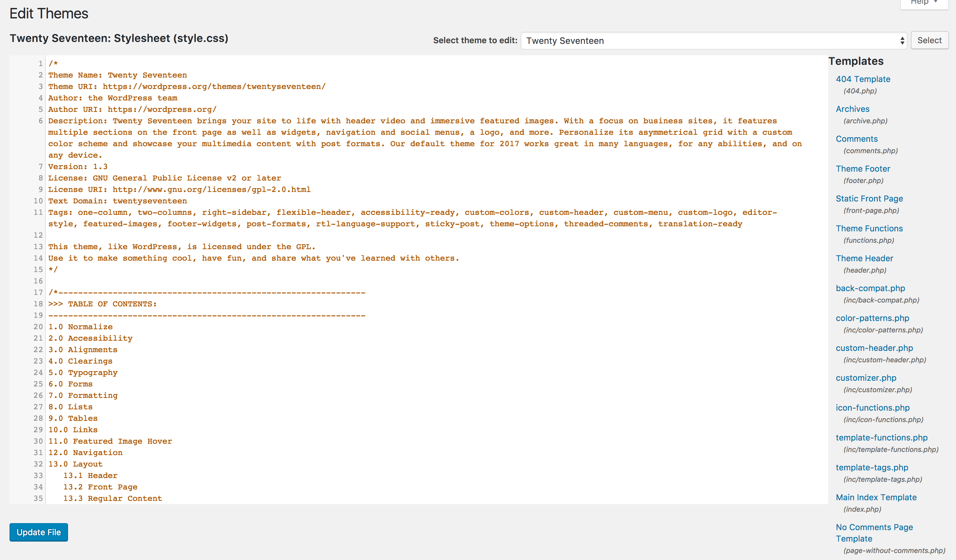Viewport: 956px width, 560px height.
Task: Click the 'License: GNU General Public License' line
Action: coord(165,178)
